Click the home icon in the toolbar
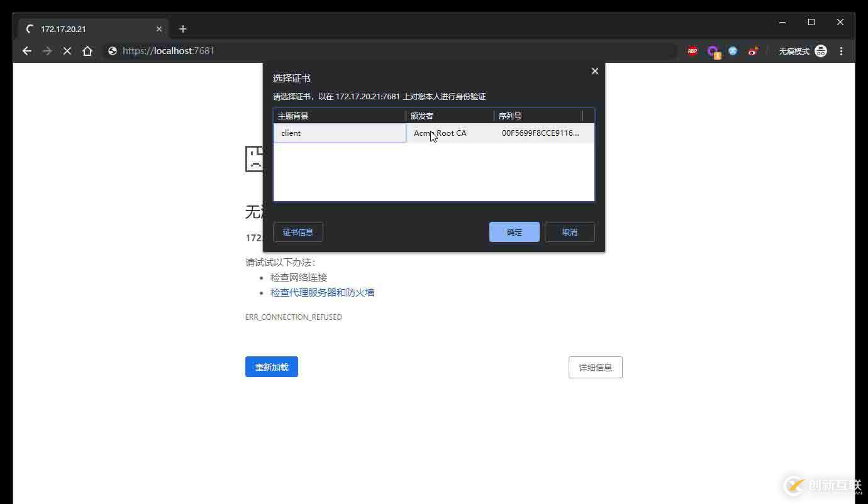The image size is (868, 504). [87, 51]
